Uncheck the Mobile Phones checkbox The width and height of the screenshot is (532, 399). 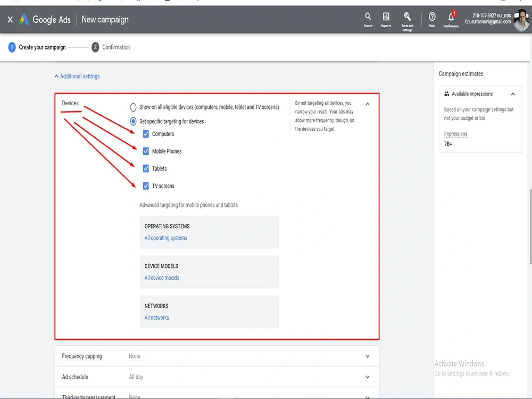(x=146, y=151)
